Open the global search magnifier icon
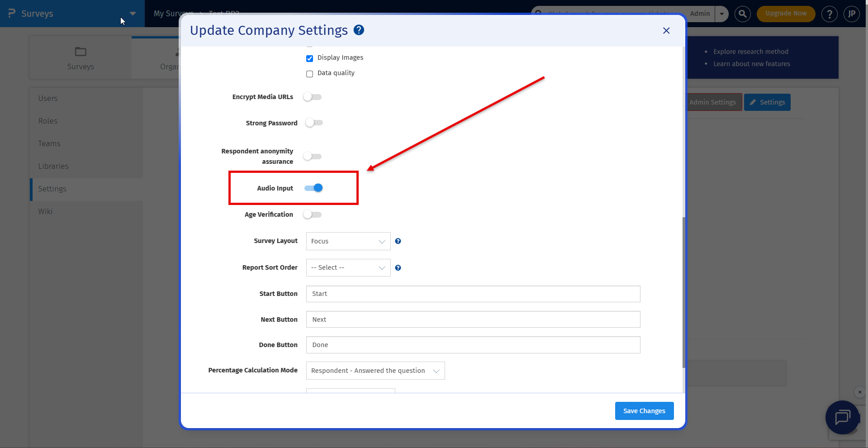 pos(742,14)
